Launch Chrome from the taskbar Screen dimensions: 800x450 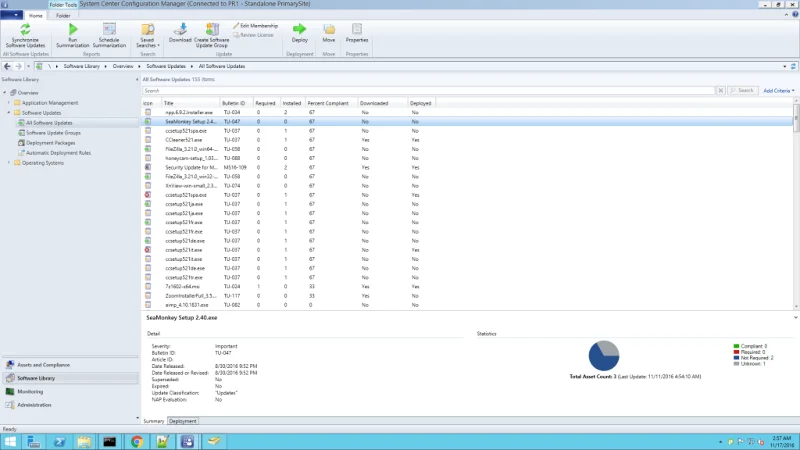[x=137, y=441]
